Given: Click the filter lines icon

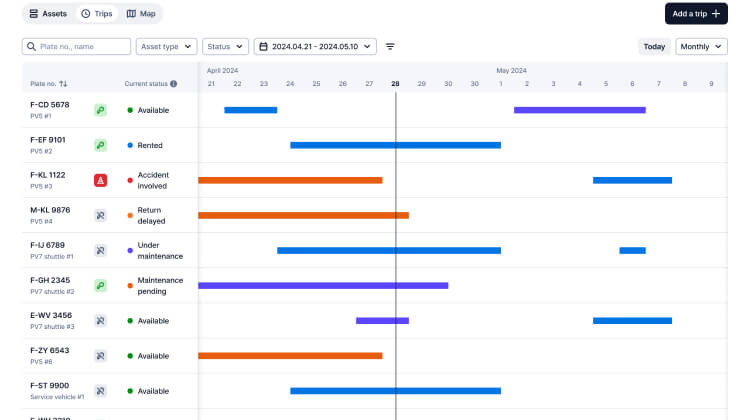Looking at the screenshot, I should [390, 47].
